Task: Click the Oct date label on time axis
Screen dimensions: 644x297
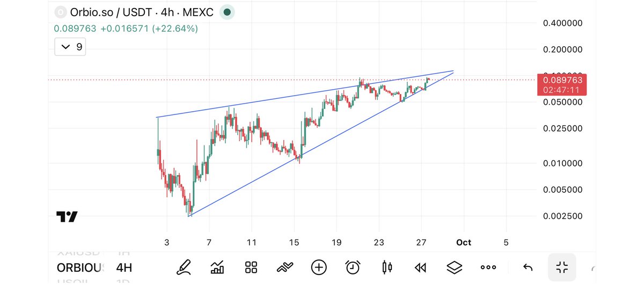Action: 464,242
